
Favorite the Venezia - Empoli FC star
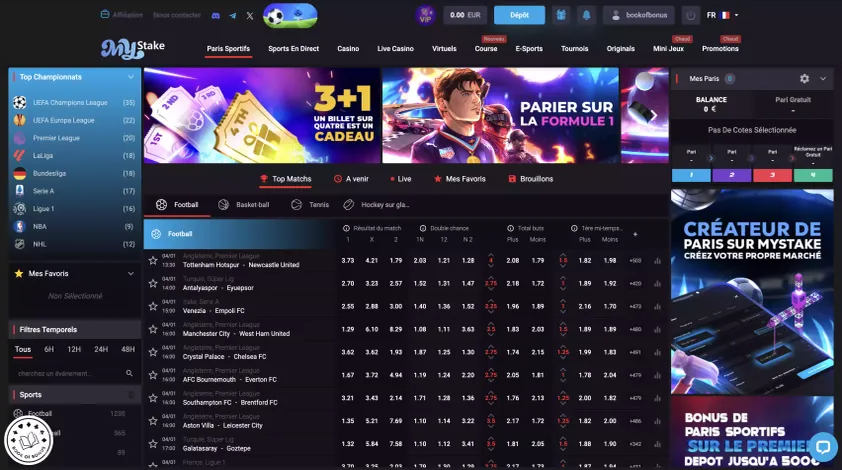coord(153,306)
